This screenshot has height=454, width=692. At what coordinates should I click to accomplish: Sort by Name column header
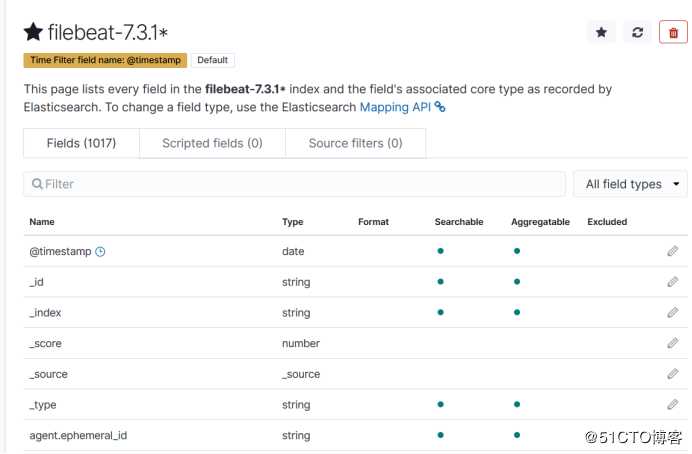point(42,221)
